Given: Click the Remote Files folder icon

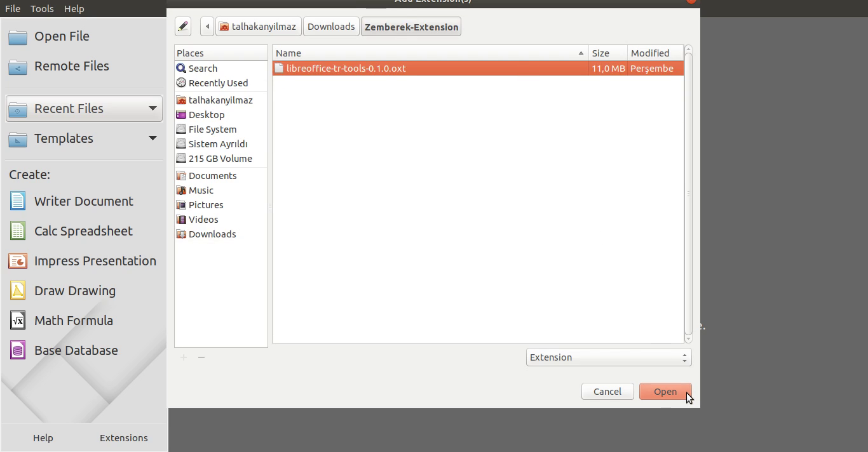Looking at the screenshot, I should (18, 67).
